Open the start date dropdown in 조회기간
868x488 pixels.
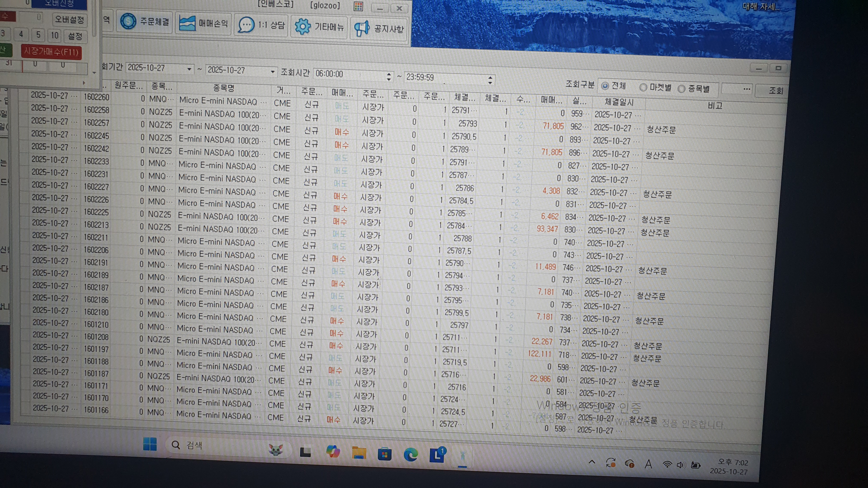click(189, 69)
